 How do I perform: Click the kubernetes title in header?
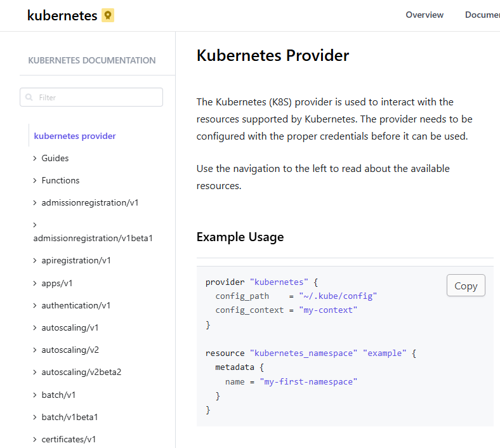click(62, 15)
